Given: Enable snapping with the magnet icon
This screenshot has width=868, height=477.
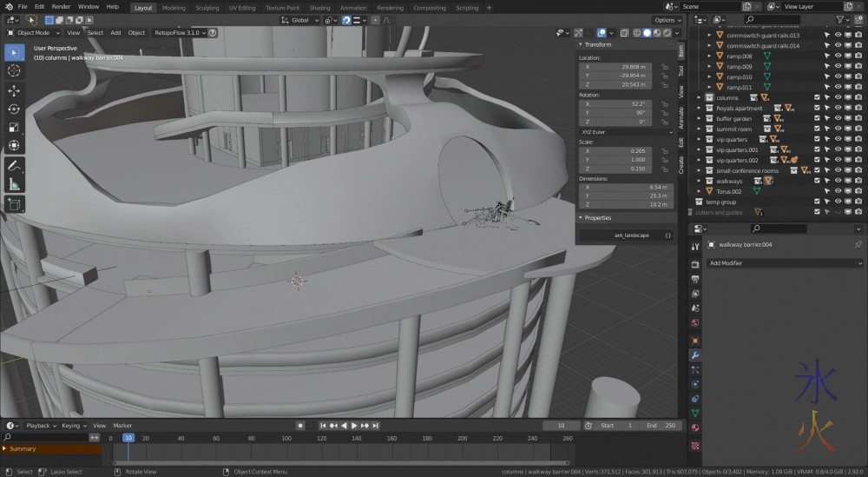Looking at the screenshot, I should (x=346, y=20).
